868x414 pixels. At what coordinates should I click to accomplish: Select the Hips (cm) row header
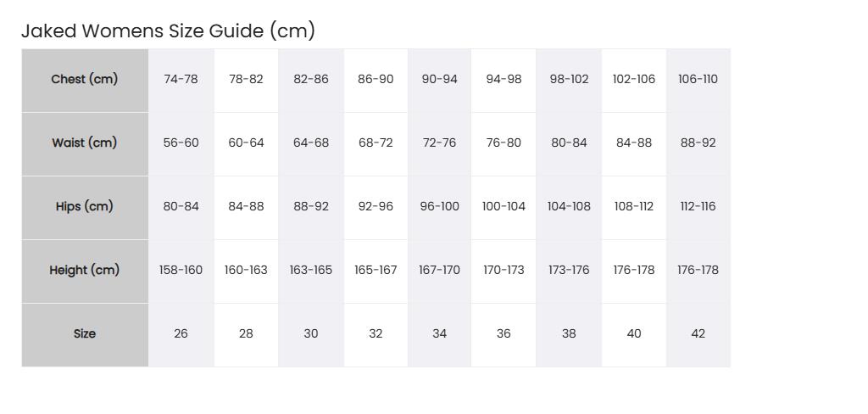(85, 207)
